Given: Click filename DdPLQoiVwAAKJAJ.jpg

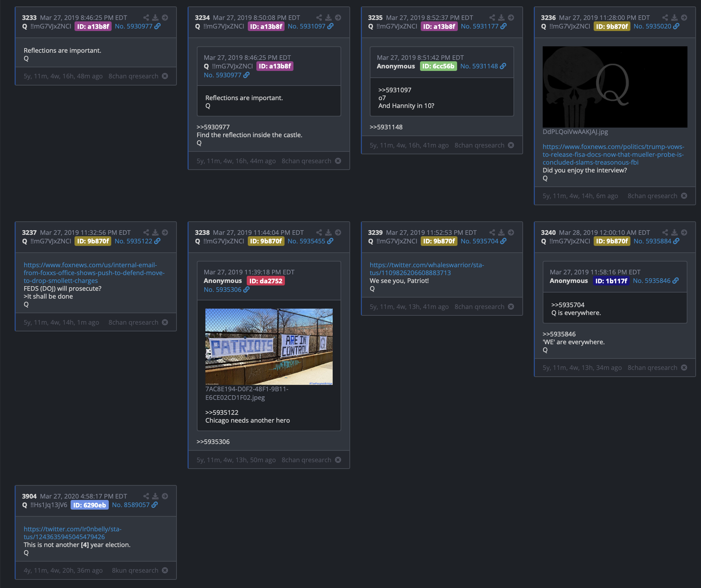Looking at the screenshot, I should (x=575, y=132).
